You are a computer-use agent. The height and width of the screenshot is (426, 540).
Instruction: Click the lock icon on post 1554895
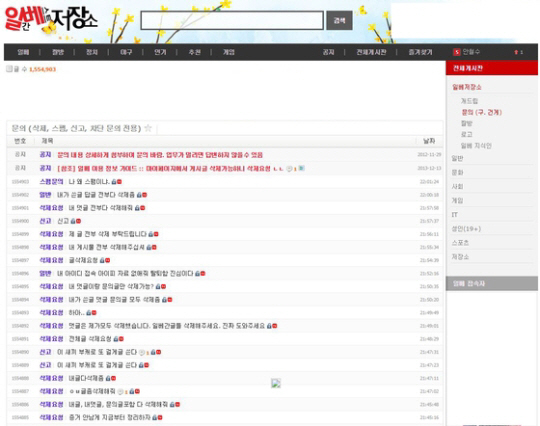point(158,286)
